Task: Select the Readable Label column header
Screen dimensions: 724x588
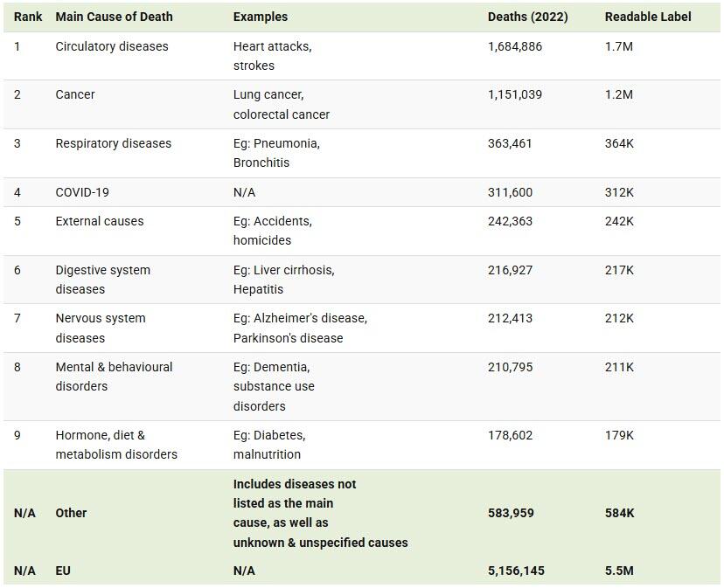Action: point(648,17)
